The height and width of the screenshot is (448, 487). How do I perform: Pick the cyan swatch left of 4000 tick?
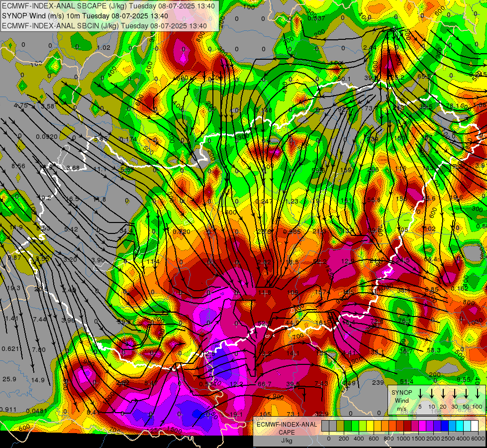point(460,426)
